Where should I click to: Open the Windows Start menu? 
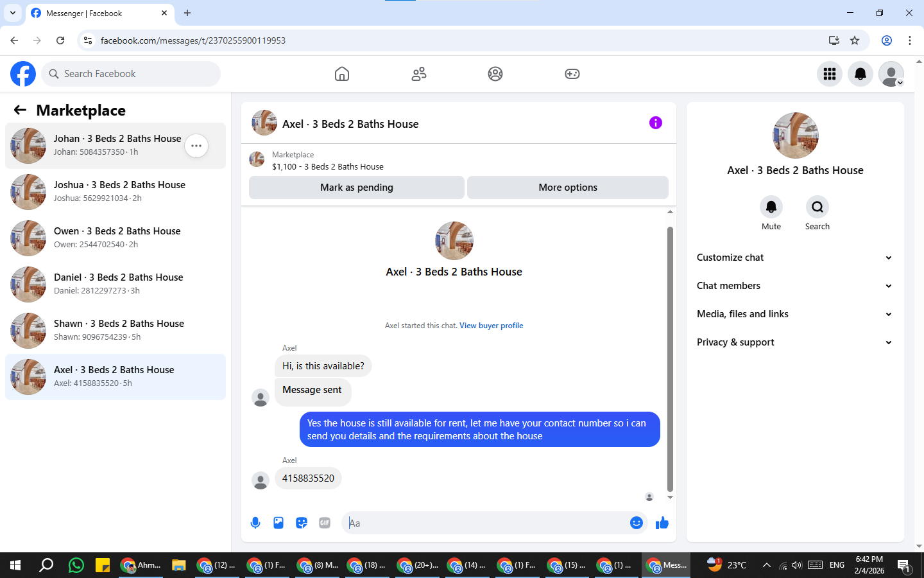coord(15,565)
